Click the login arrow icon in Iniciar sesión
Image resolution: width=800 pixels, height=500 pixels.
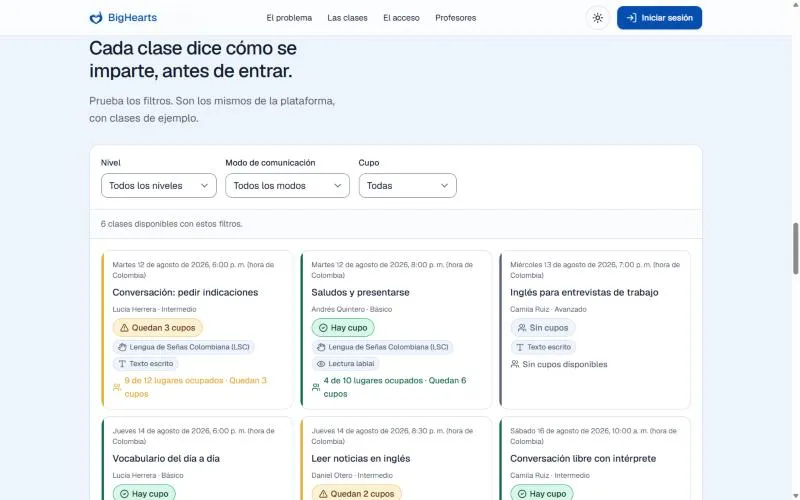[x=631, y=18]
